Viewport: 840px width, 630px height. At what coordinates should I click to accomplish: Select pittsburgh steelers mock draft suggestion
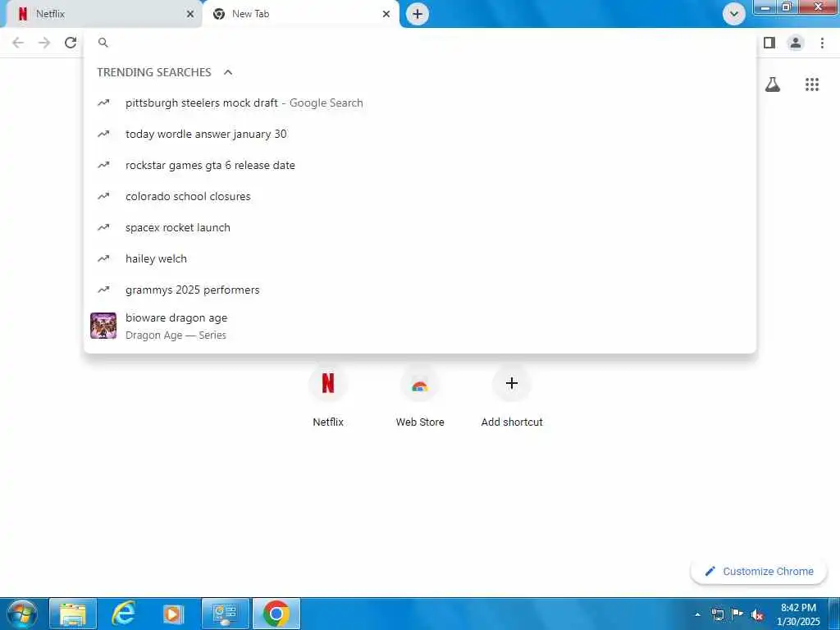[x=420, y=103]
